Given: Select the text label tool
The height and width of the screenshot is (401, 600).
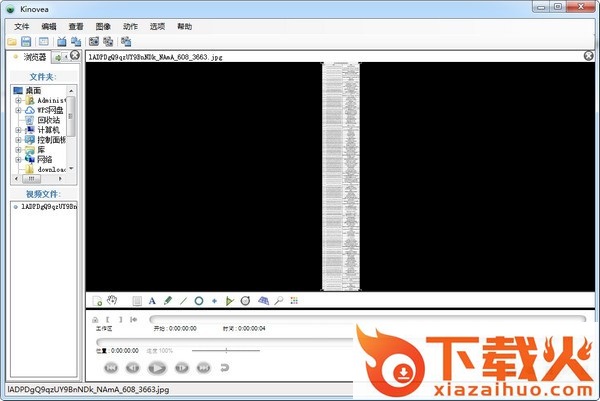Looking at the screenshot, I should tap(152, 300).
